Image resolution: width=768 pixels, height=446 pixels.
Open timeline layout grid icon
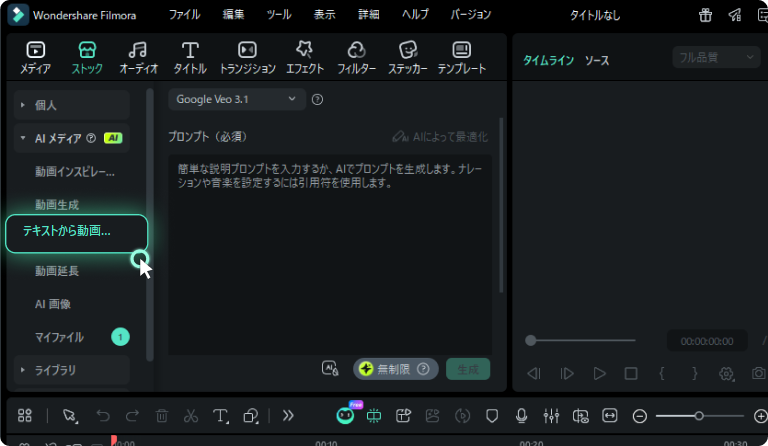tap(24, 416)
